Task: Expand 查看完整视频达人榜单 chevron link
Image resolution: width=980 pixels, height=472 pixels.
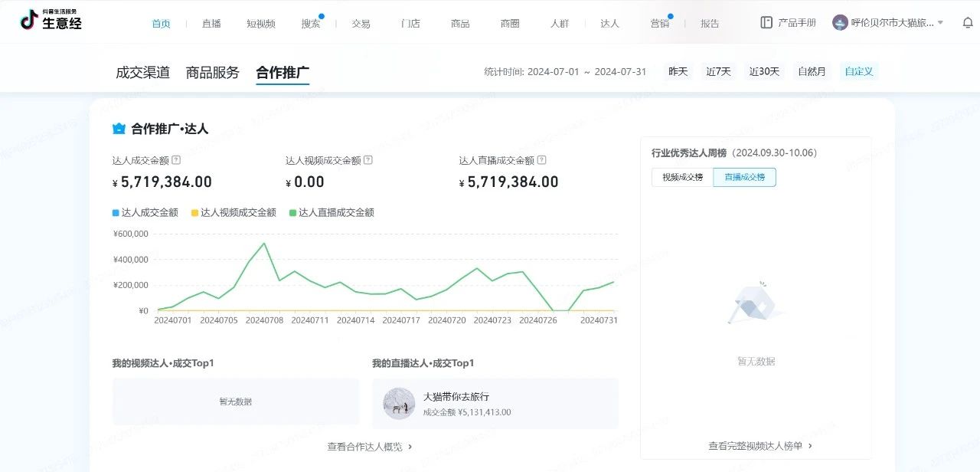Action: click(810, 445)
